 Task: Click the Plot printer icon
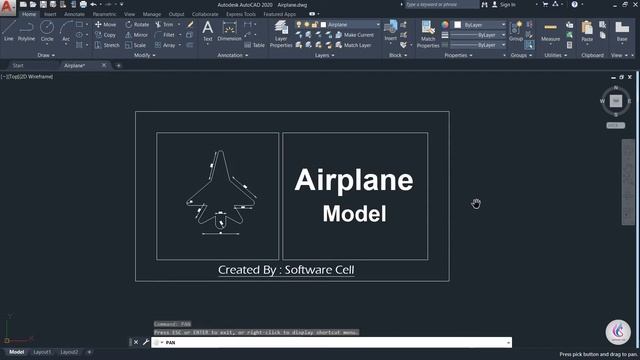point(83,4)
